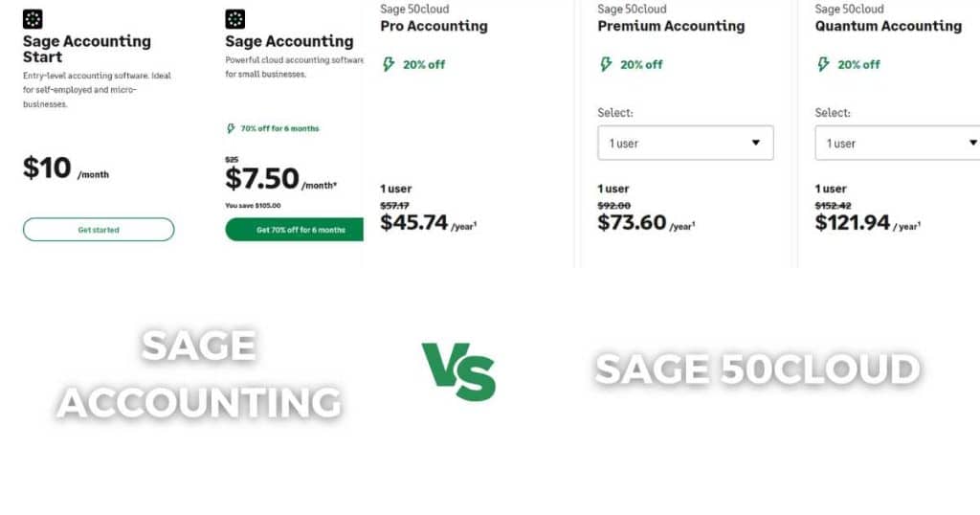Click the green VS logo graphic
Screen dimensions: 980x515
point(458,371)
